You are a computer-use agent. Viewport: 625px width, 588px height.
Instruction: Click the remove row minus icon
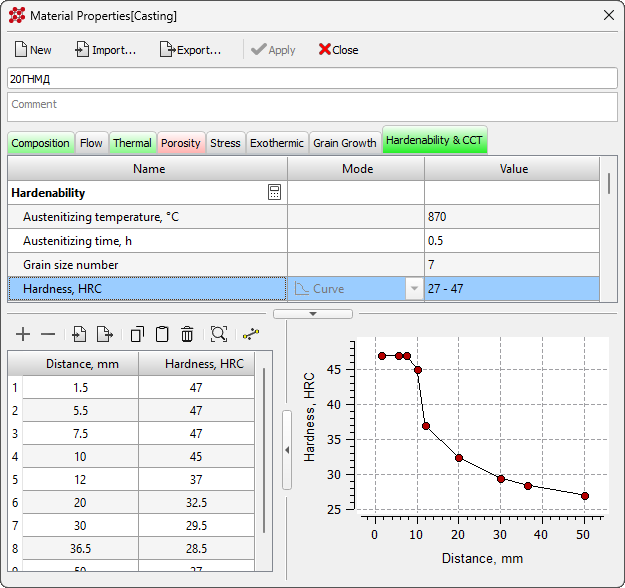pos(47,334)
